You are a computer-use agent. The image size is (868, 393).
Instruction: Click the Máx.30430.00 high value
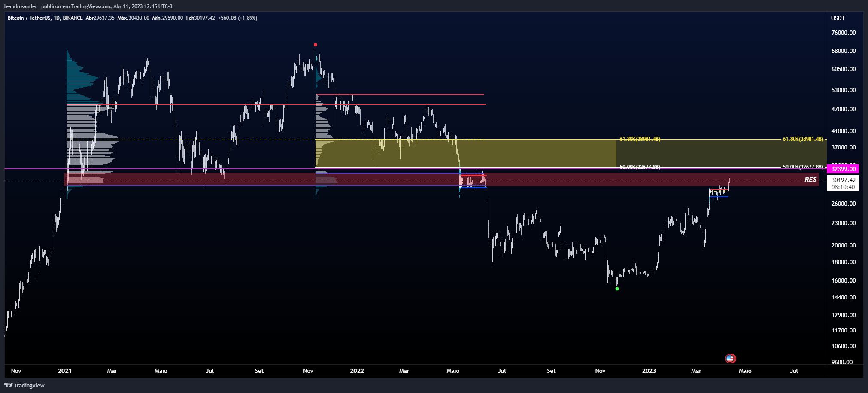[134, 18]
